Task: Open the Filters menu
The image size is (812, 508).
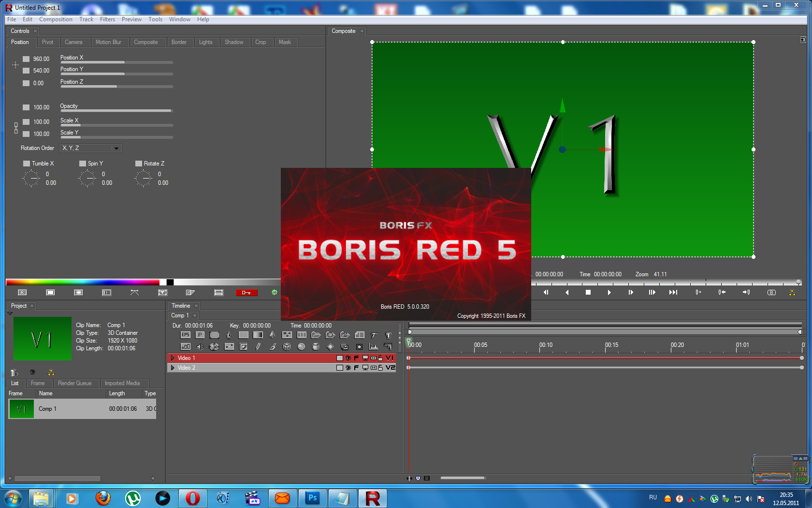Action: click(x=107, y=19)
